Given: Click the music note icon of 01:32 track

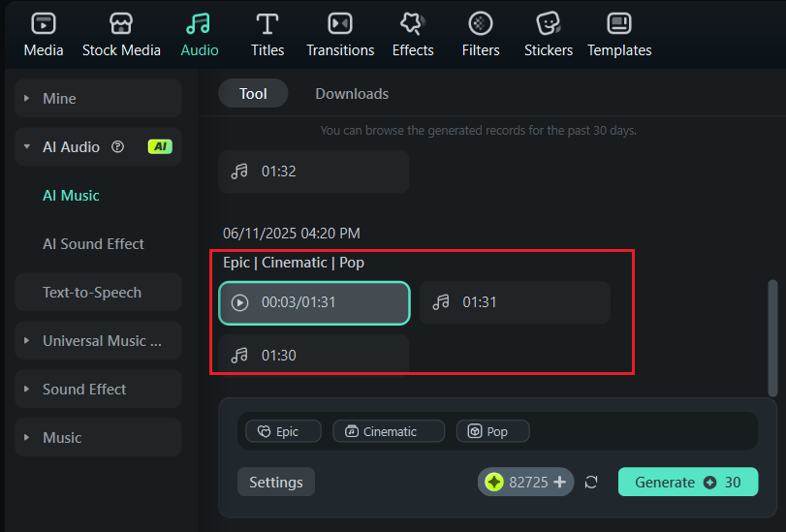Looking at the screenshot, I should [239, 172].
